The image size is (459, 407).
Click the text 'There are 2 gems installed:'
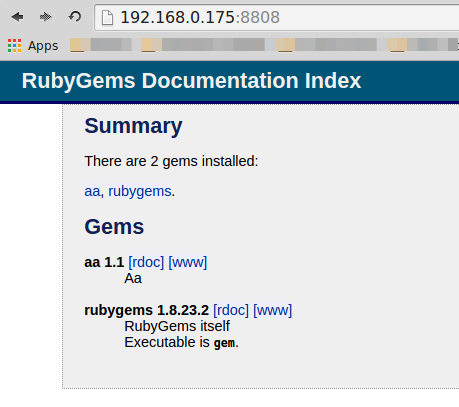[x=171, y=161]
